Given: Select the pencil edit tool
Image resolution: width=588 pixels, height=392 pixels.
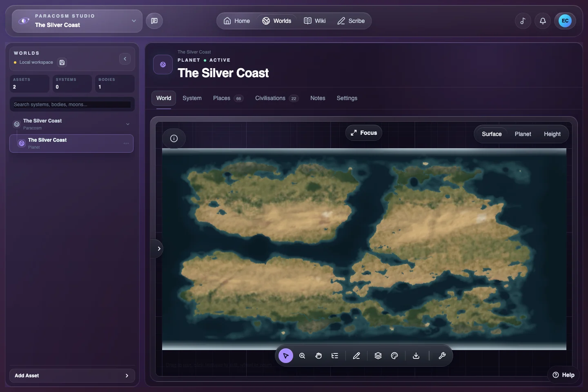Looking at the screenshot, I should coord(356,356).
